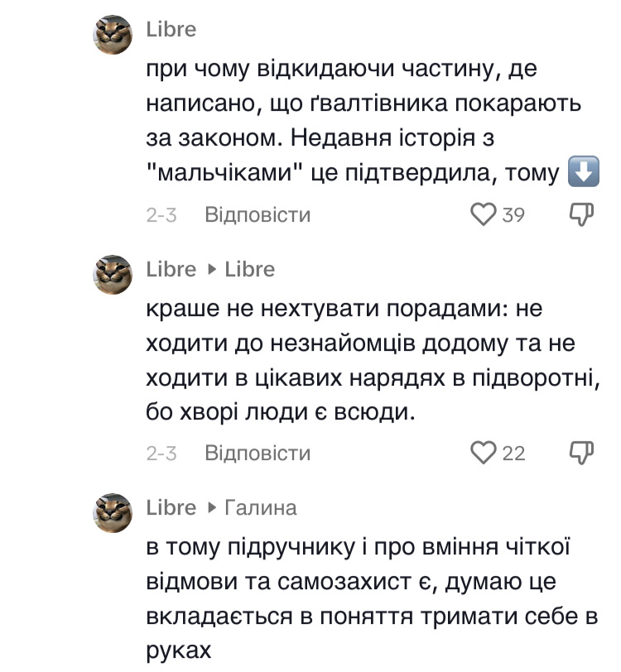This screenshot has height=672, width=621.
Task: Tap the heart next to 22
Action: (x=483, y=454)
